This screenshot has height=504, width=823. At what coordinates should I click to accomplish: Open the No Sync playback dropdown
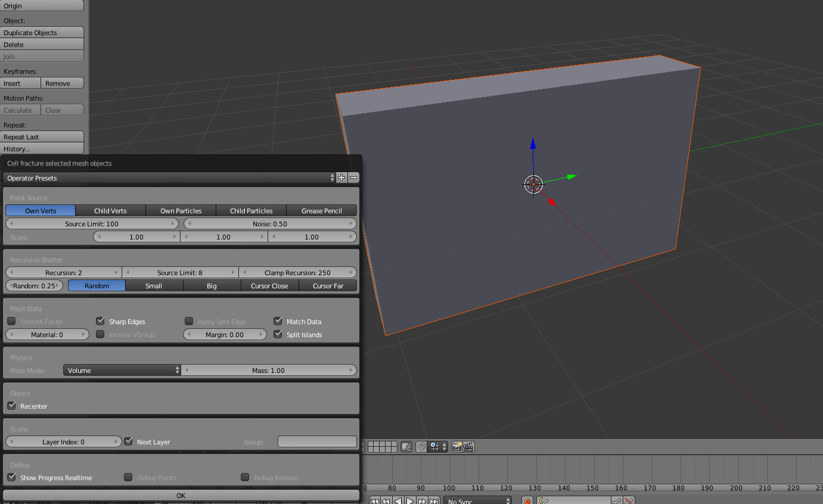coord(477,501)
